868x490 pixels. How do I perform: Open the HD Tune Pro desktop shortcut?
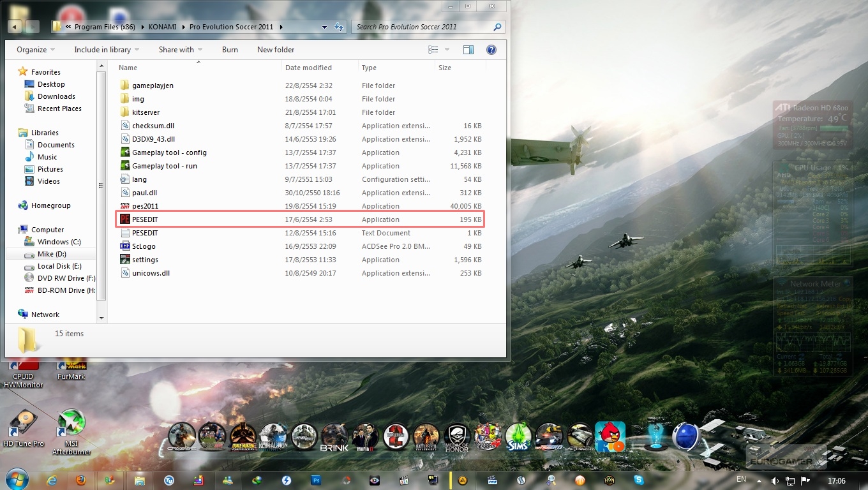(x=24, y=427)
